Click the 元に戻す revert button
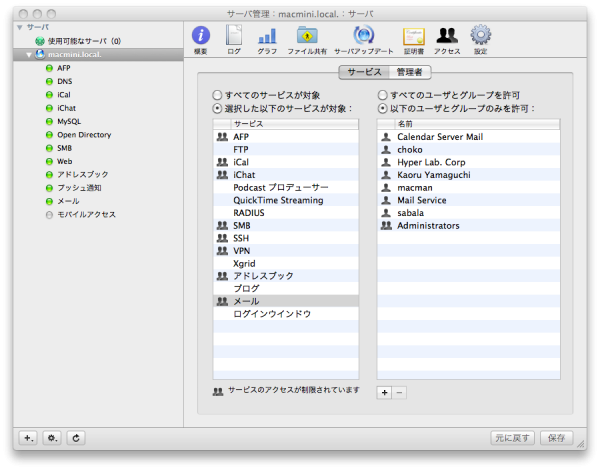 [512, 438]
